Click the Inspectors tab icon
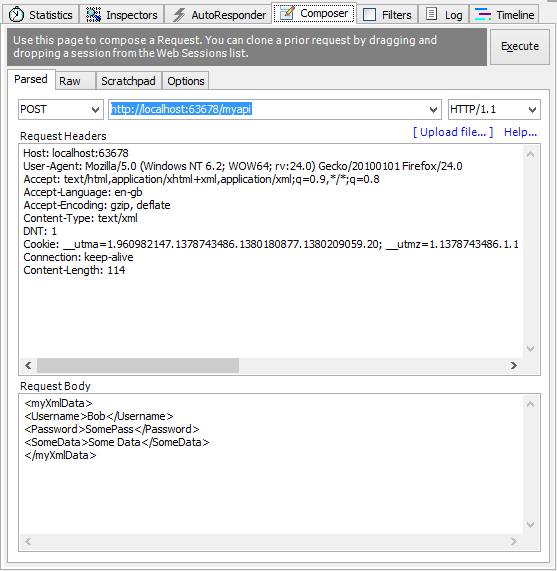Screen dimensions: 557x571 coord(94,15)
